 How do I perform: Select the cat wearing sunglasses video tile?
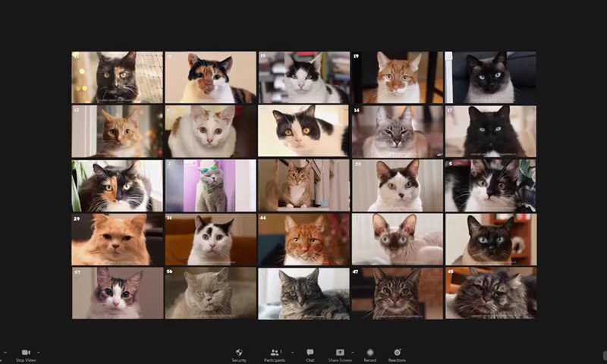tap(210, 185)
